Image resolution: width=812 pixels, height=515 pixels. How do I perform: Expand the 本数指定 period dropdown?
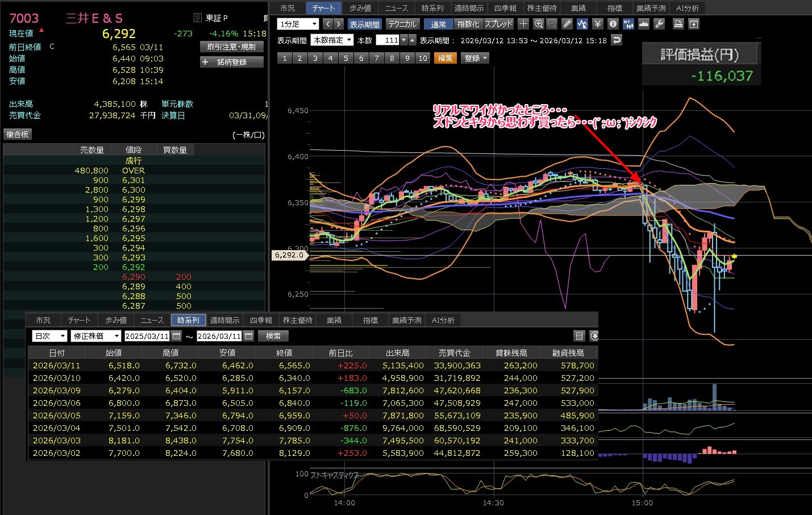pyautogui.click(x=332, y=40)
